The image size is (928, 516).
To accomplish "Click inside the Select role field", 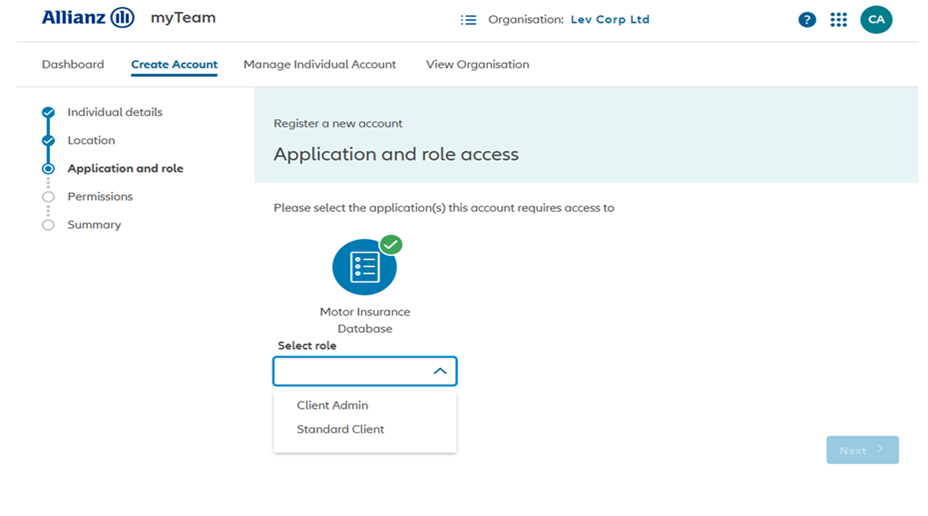I will click(x=365, y=371).
